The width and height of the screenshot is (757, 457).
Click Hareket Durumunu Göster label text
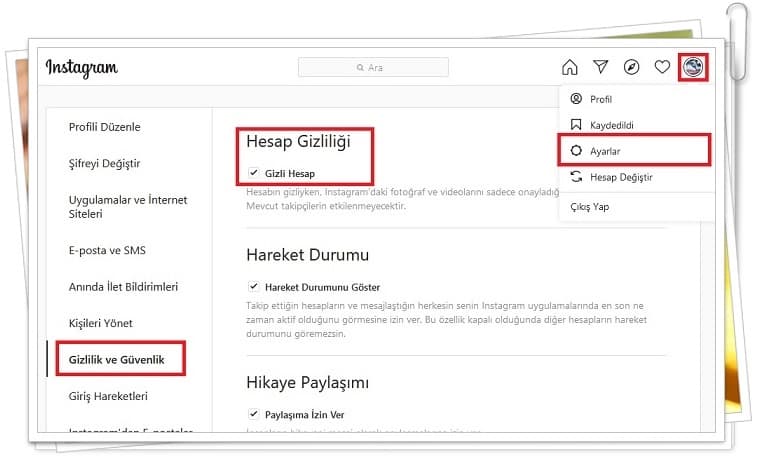pos(322,287)
